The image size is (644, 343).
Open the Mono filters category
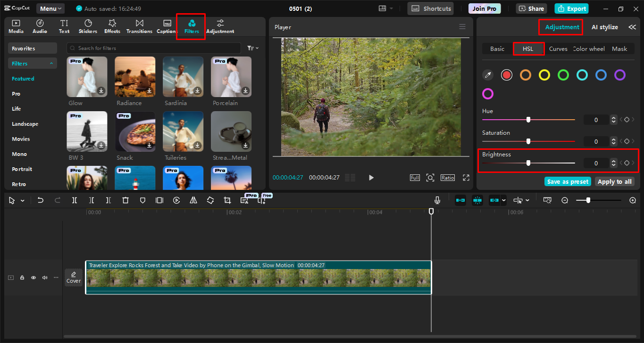coord(18,154)
